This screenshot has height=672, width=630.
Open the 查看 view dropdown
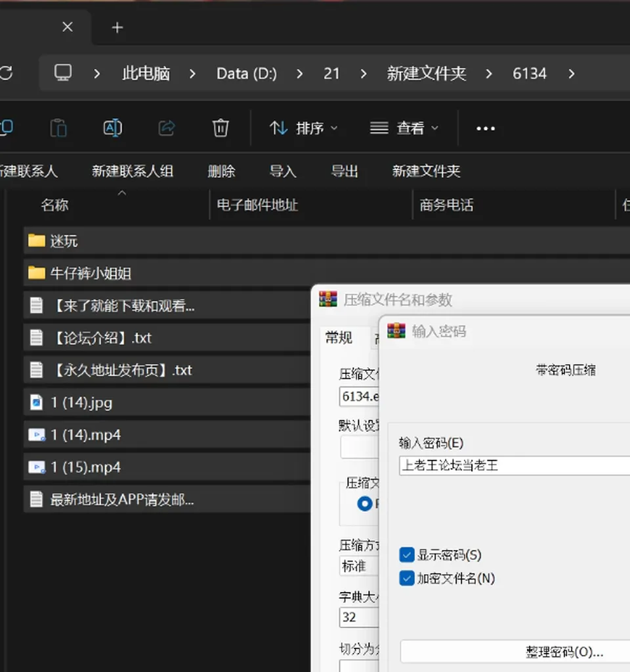(404, 128)
